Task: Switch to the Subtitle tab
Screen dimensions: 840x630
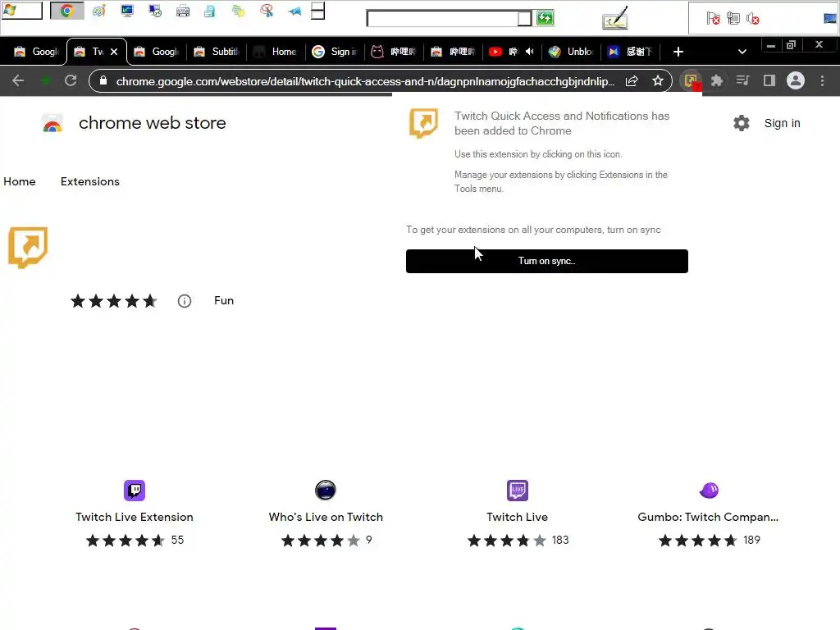Action: [x=217, y=52]
